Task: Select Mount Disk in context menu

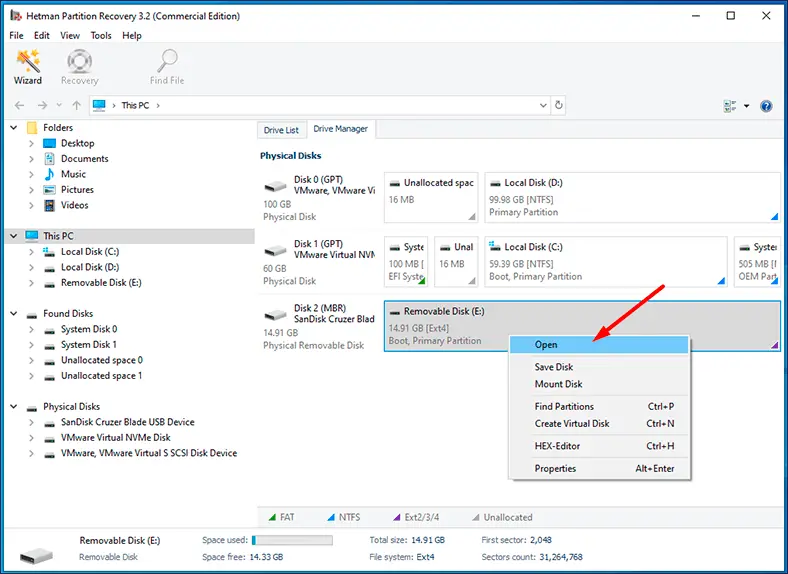Action: tap(599, 384)
